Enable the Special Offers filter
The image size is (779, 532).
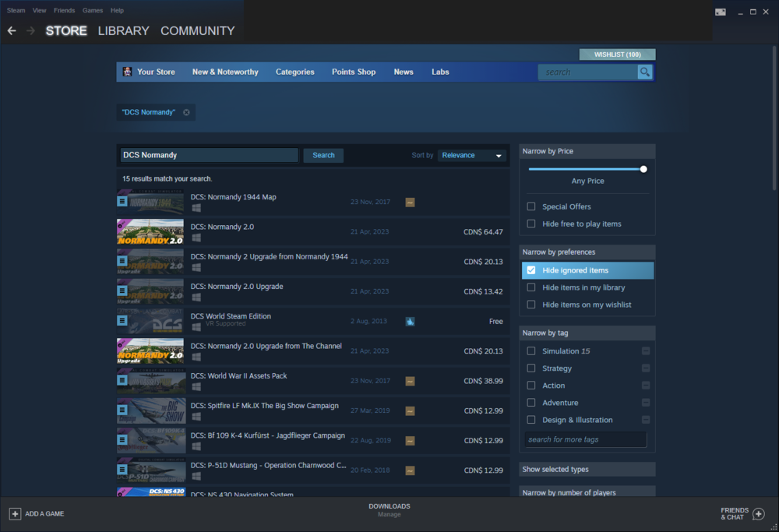click(530, 206)
